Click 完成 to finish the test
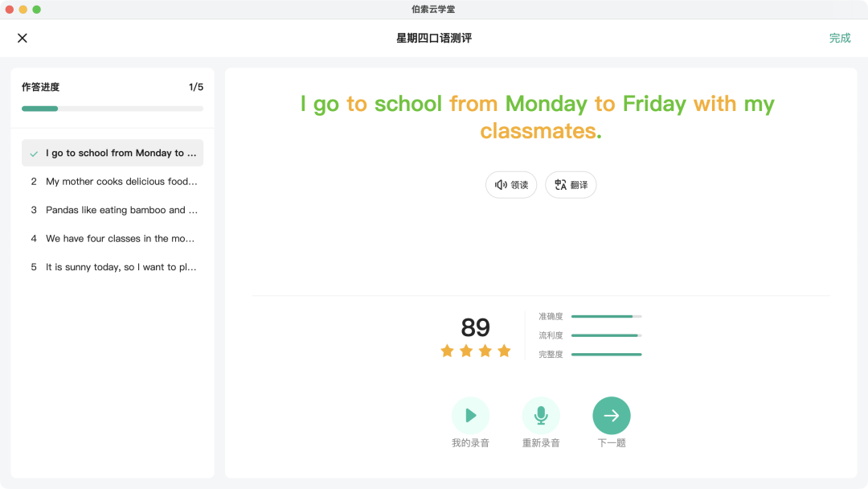 pyautogui.click(x=840, y=39)
